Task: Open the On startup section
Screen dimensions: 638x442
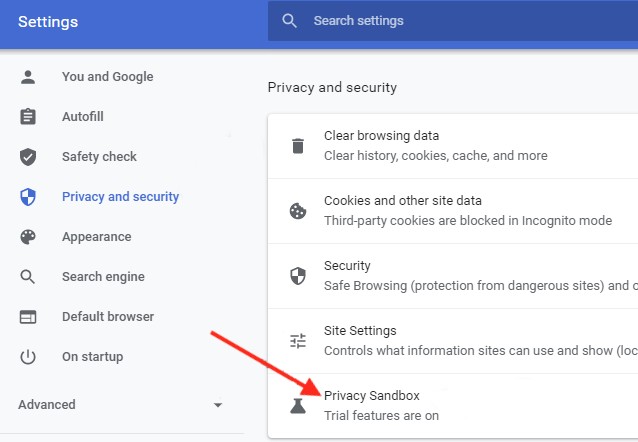Action: point(92,357)
